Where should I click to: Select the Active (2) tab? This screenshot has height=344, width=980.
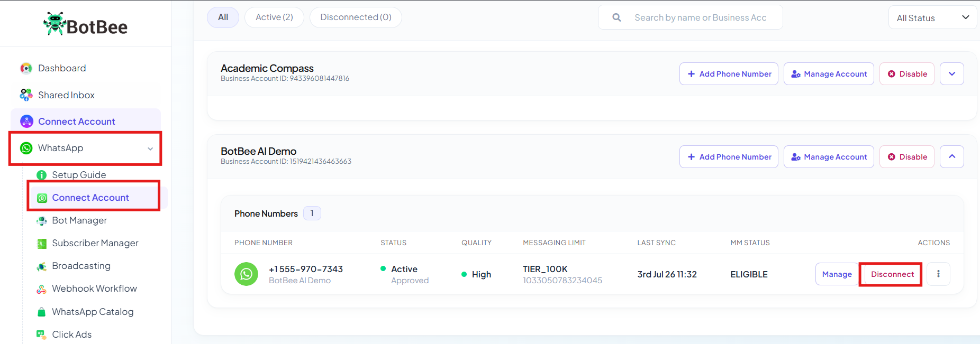[274, 17]
